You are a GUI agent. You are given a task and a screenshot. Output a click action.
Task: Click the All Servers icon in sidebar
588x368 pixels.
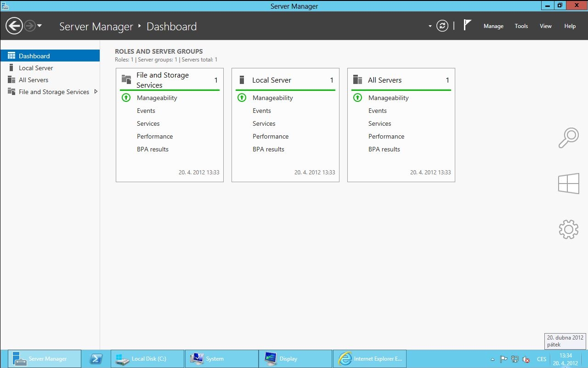tap(11, 79)
